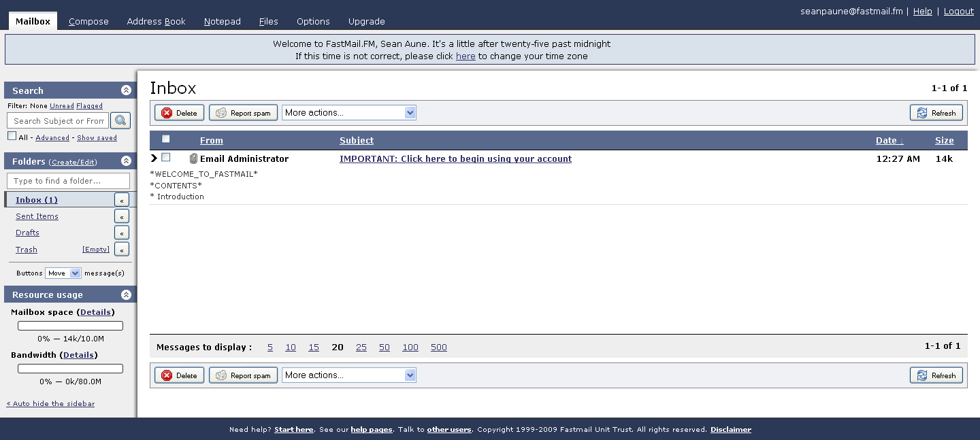The width and height of the screenshot is (980, 440).
Task: Open Advanced search
Action: 52,137
